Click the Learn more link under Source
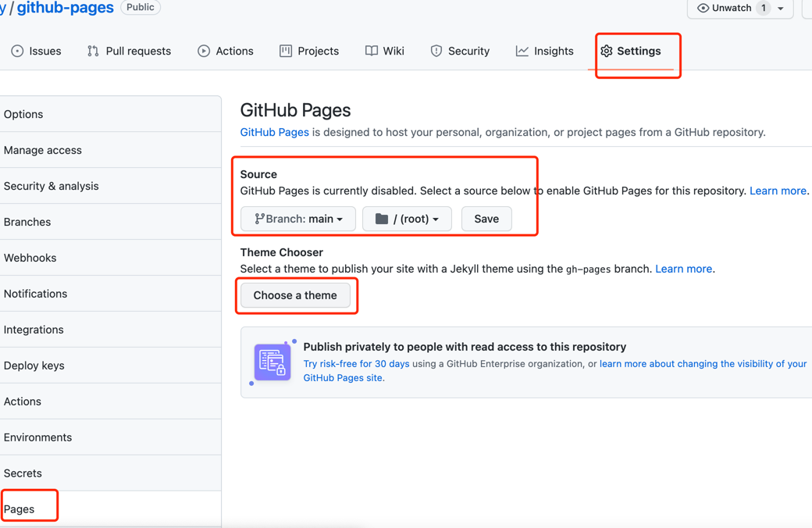The image size is (812, 528). pos(778,191)
